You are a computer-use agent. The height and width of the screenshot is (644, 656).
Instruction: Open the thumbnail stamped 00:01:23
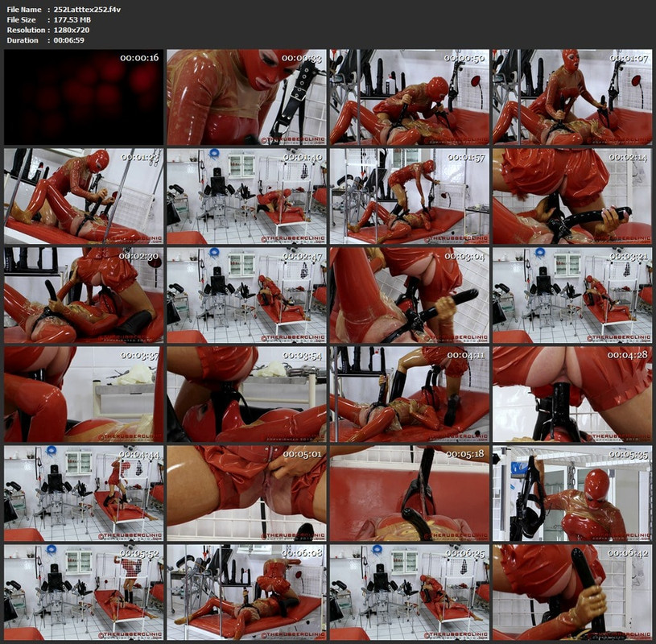pos(84,196)
